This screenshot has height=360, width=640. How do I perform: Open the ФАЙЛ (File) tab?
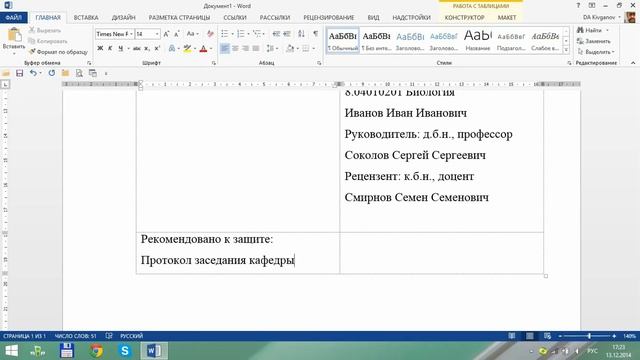pyautogui.click(x=13, y=18)
